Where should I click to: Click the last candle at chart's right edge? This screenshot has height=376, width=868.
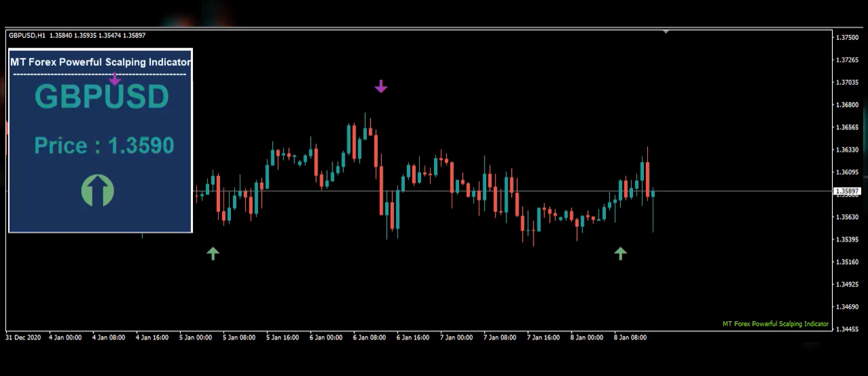[653, 193]
